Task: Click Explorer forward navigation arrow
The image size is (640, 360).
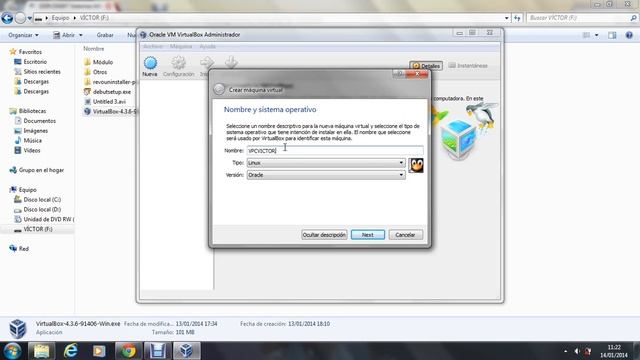Action: click(x=20, y=18)
